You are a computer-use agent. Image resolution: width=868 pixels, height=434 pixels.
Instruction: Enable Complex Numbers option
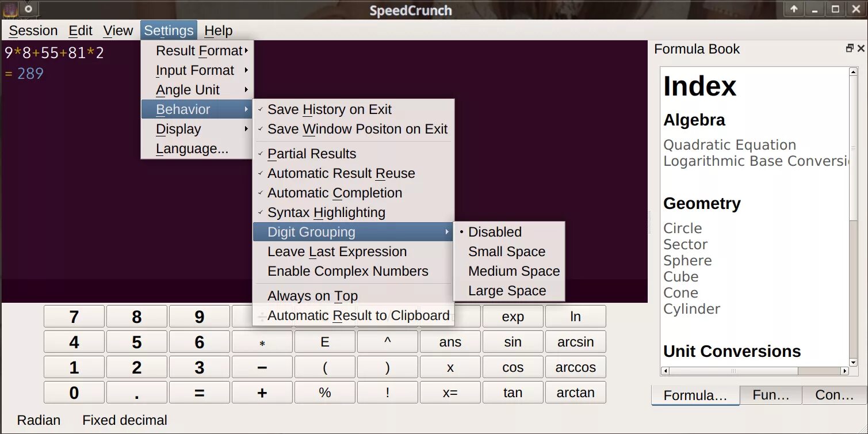click(354, 271)
